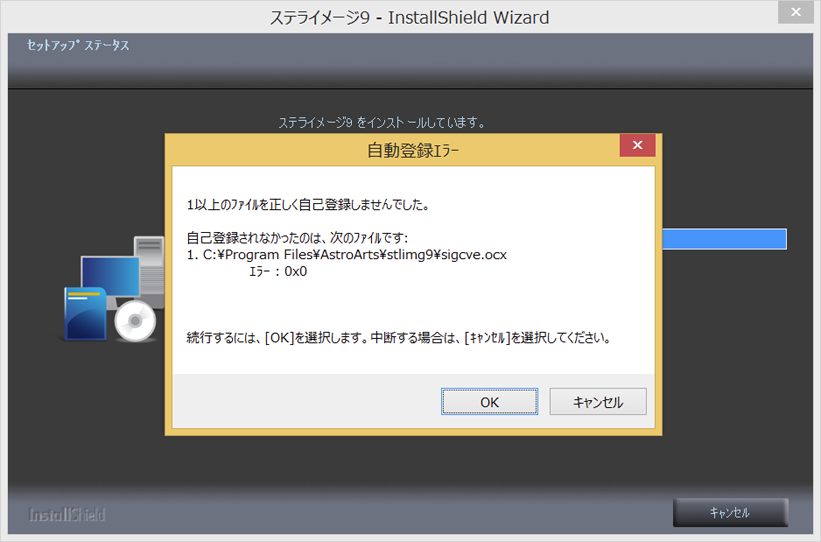Image resolution: width=821 pixels, height=542 pixels.
Task: Click the InstallShield Wizard window title bar
Action: click(x=409, y=17)
